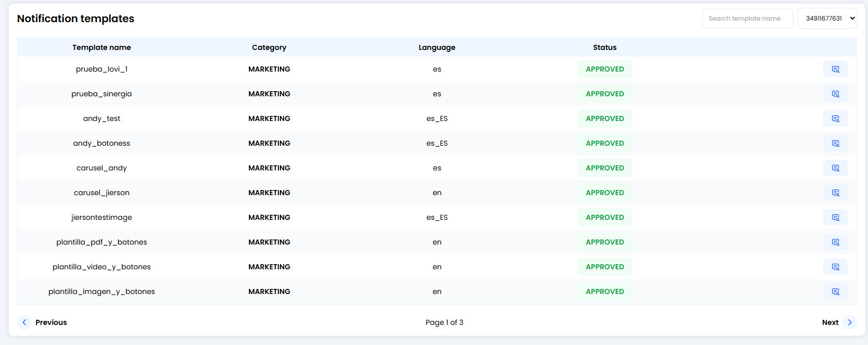Select the prueba_lovi_1 template name
Screen dimensions: 868x345
pos(102,69)
